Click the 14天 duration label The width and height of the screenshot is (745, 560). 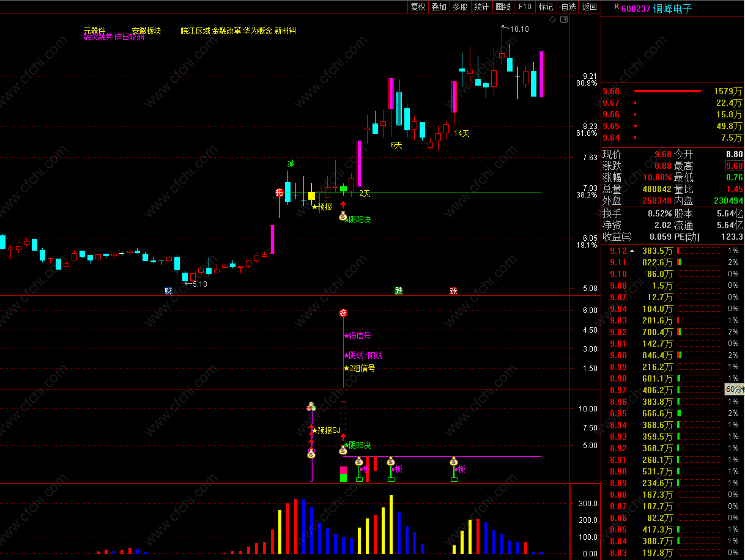pos(461,133)
